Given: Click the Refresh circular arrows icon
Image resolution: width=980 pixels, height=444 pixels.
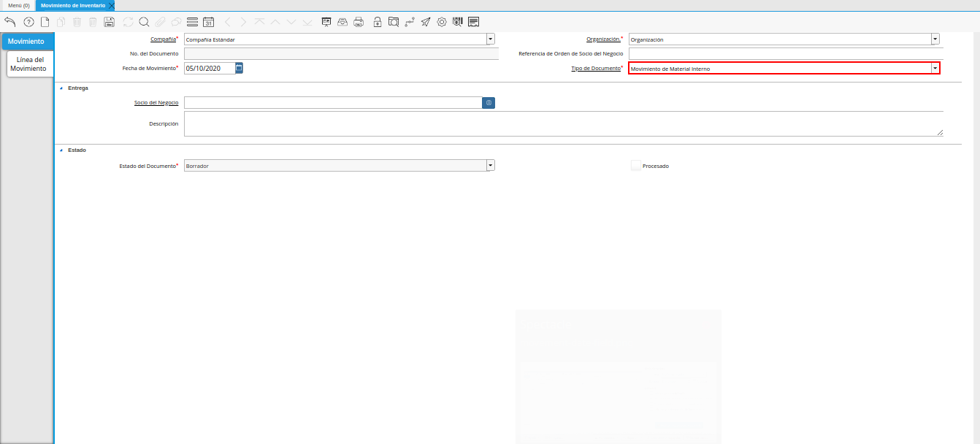Looking at the screenshot, I should tap(129, 22).
